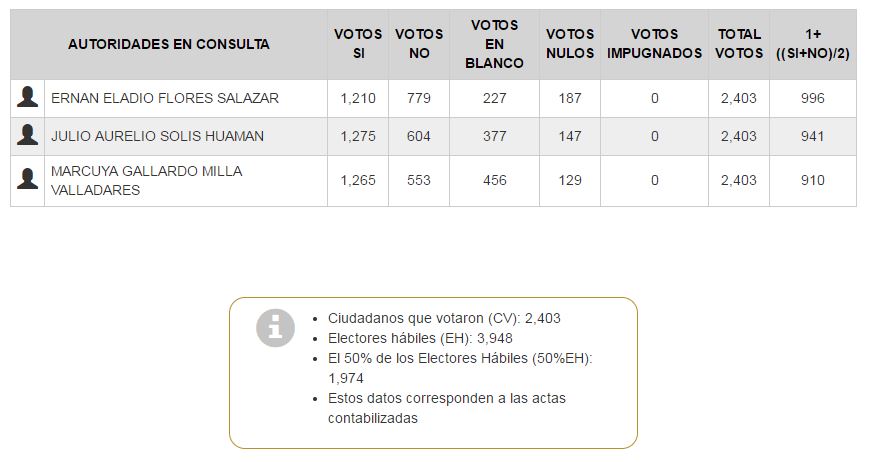Click the person icon beside Marcuya Gallardo Milla Valladares
This screenshot has height=462, width=879.
pos(28,180)
